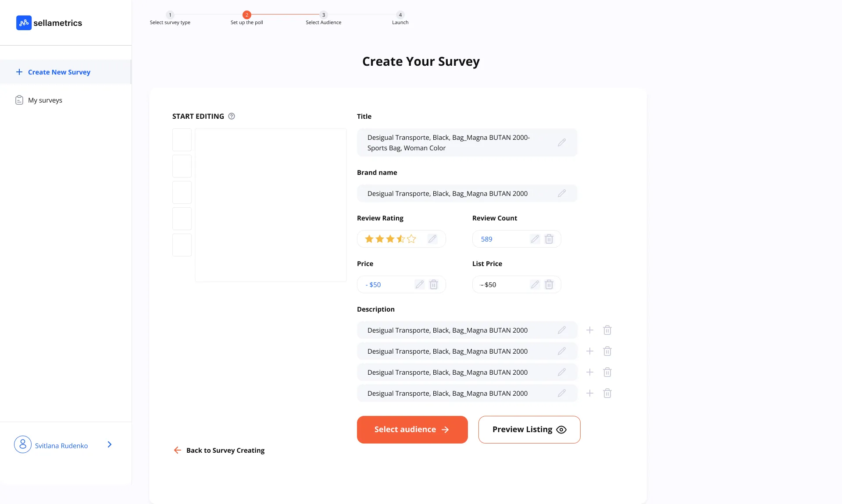Delete fourth Description row
The image size is (842, 504).
pyautogui.click(x=607, y=393)
